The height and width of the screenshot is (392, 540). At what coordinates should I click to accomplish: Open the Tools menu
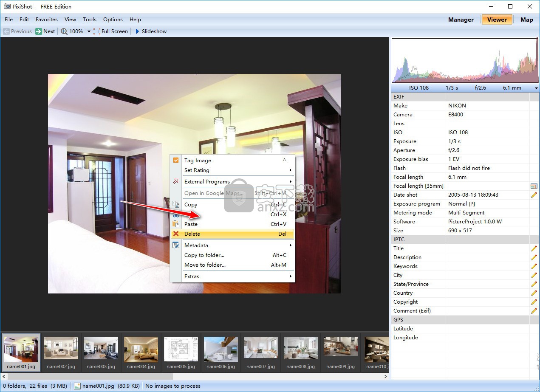(90, 20)
